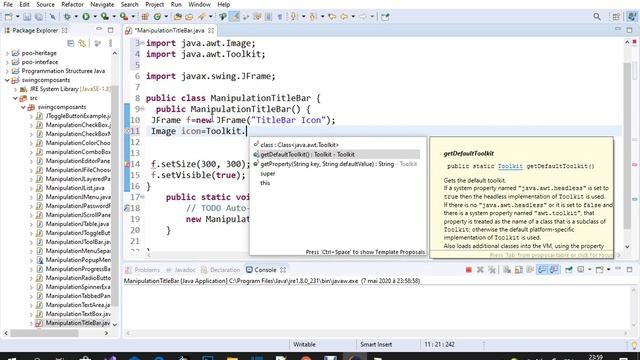Expand the poo-interface project

(7, 62)
